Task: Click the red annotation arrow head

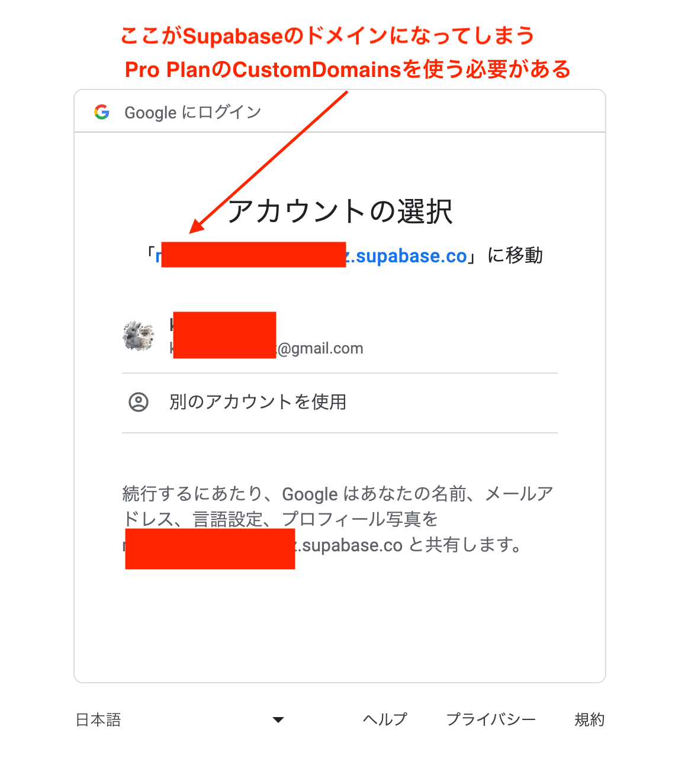Action: (197, 226)
